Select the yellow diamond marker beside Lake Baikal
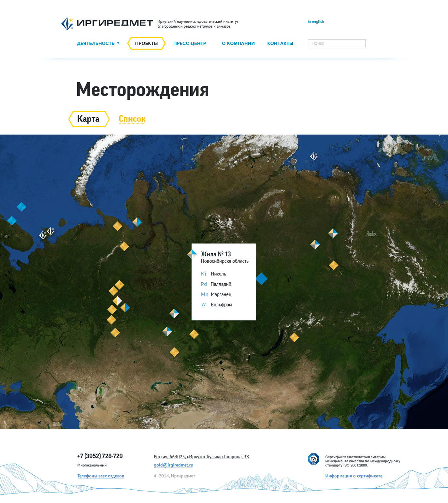This screenshot has height=503, width=448. (x=294, y=337)
